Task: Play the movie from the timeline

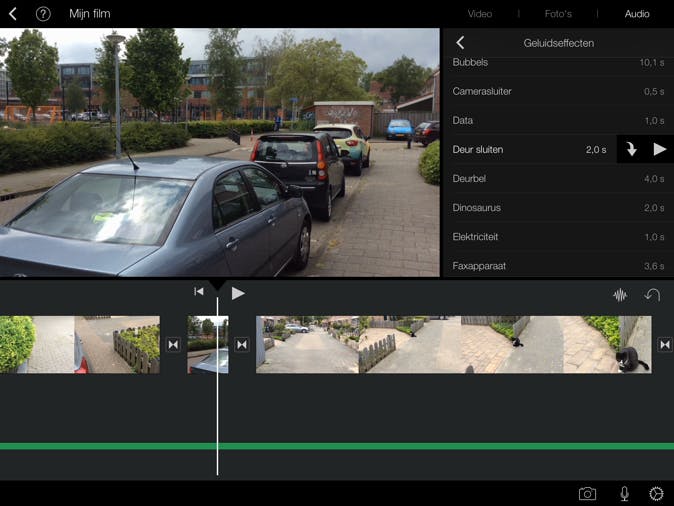Action: point(238,293)
